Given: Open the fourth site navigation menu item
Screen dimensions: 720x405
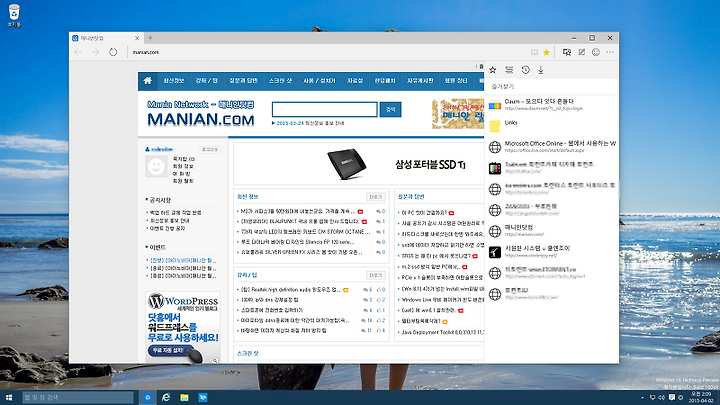Looking at the screenshot, I should click(x=280, y=81).
